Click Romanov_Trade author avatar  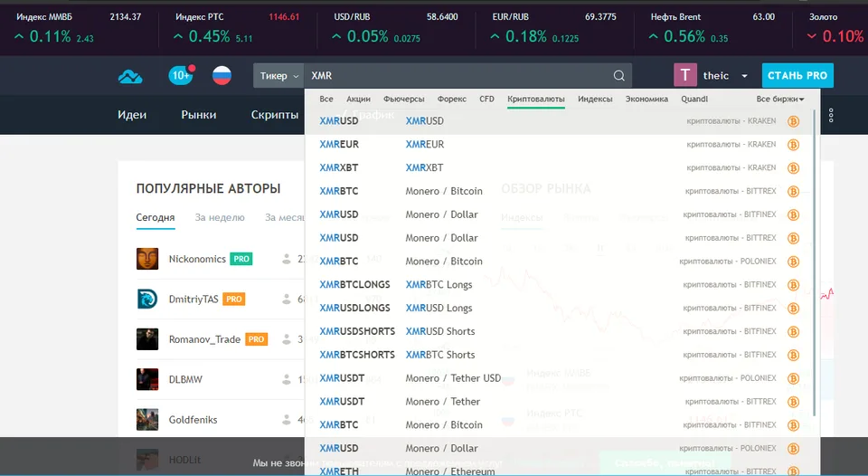147,339
